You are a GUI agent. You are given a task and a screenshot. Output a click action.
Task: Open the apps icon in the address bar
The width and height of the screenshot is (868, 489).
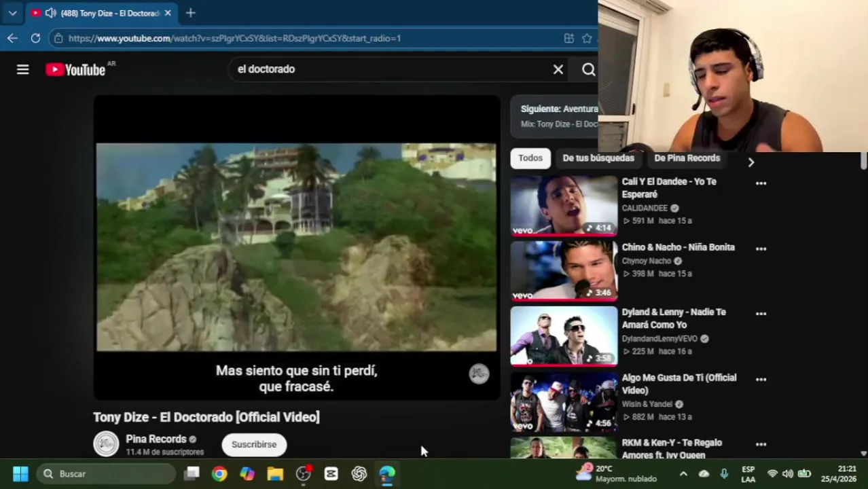(568, 38)
